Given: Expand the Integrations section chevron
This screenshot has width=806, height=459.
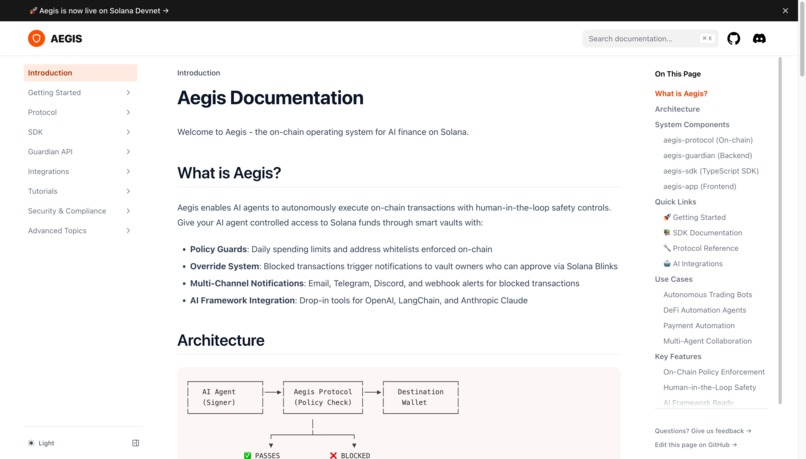Looking at the screenshot, I should (x=128, y=171).
